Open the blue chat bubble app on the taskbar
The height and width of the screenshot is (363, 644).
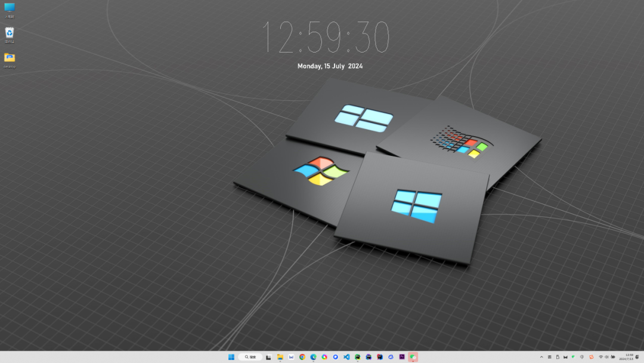tap(336, 357)
